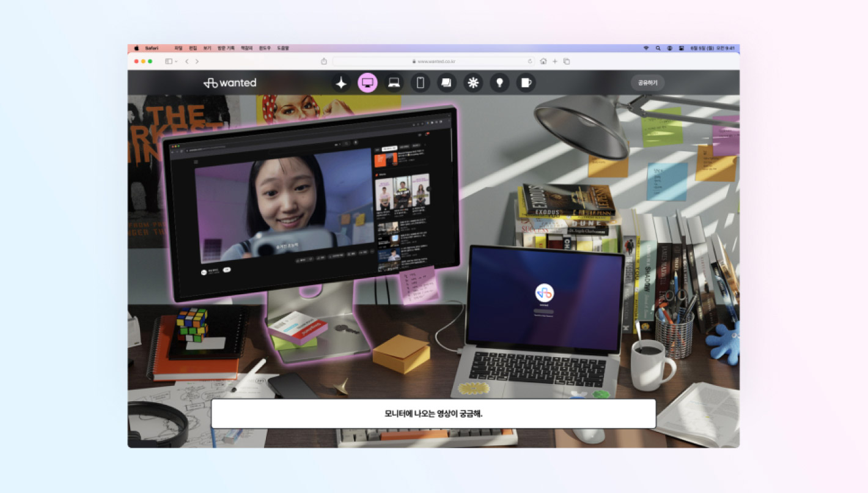The width and height of the screenshot is (868, 493).
Task: Go back with Safari back arrow
Action: [187, 61]
